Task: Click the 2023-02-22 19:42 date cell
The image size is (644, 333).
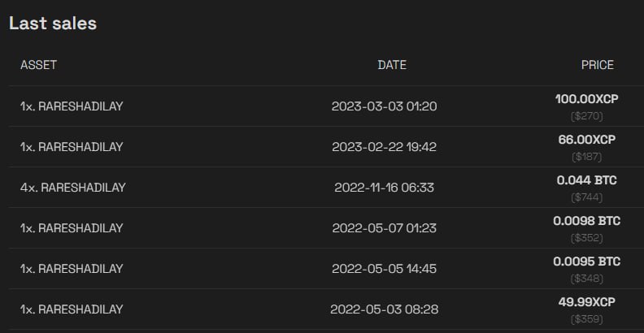Action: pos(384,147)
